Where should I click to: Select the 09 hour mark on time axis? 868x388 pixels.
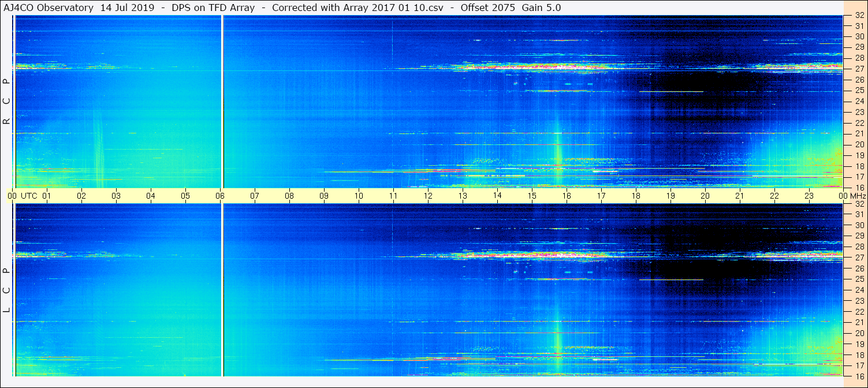[324, 196]
